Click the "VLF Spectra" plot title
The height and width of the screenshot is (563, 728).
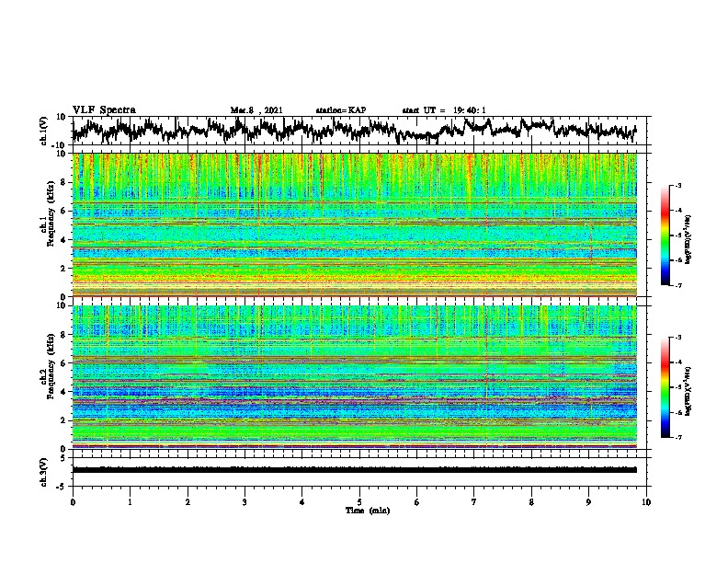104,109
